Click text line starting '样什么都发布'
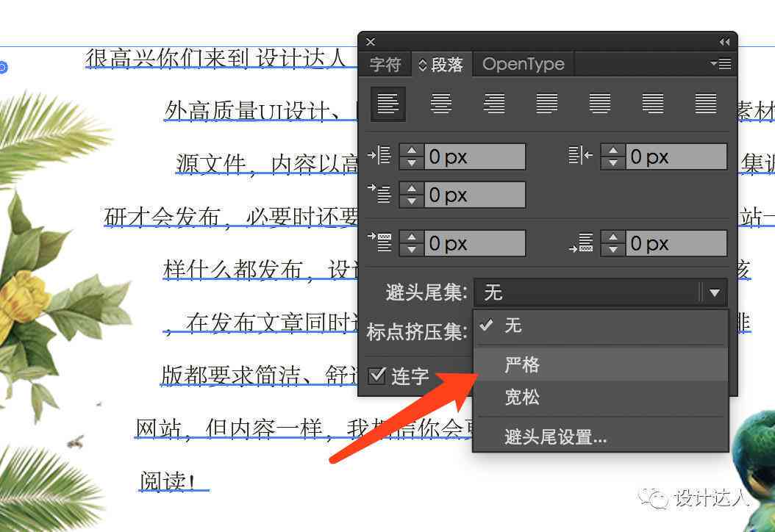This screenshot has width=775, height=532. pos(262,269)
